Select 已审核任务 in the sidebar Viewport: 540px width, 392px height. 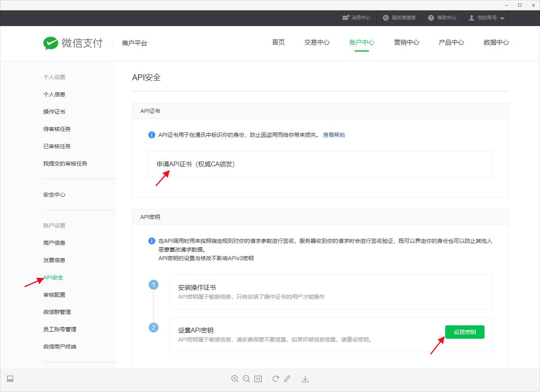coord(57,146)
